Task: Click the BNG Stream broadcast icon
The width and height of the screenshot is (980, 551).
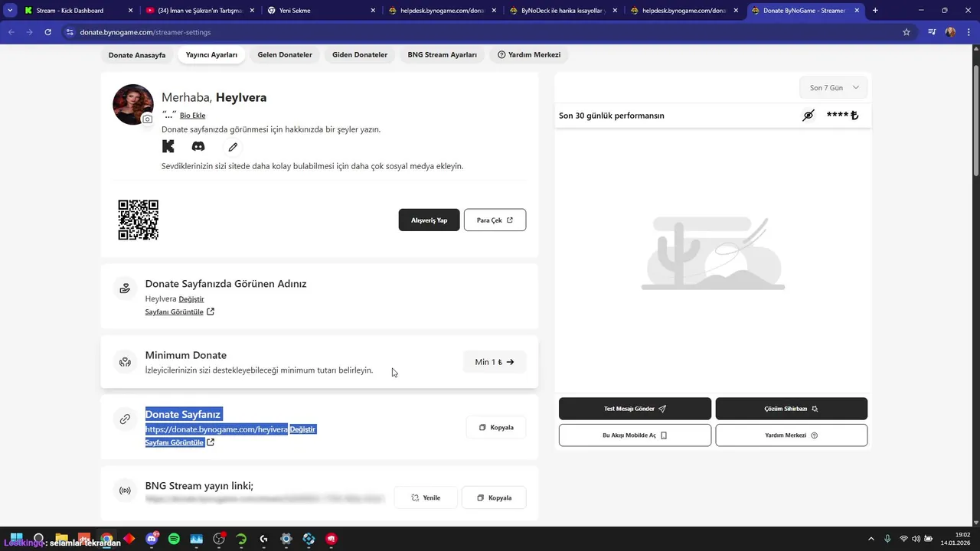Action: (x=125, y=490)
